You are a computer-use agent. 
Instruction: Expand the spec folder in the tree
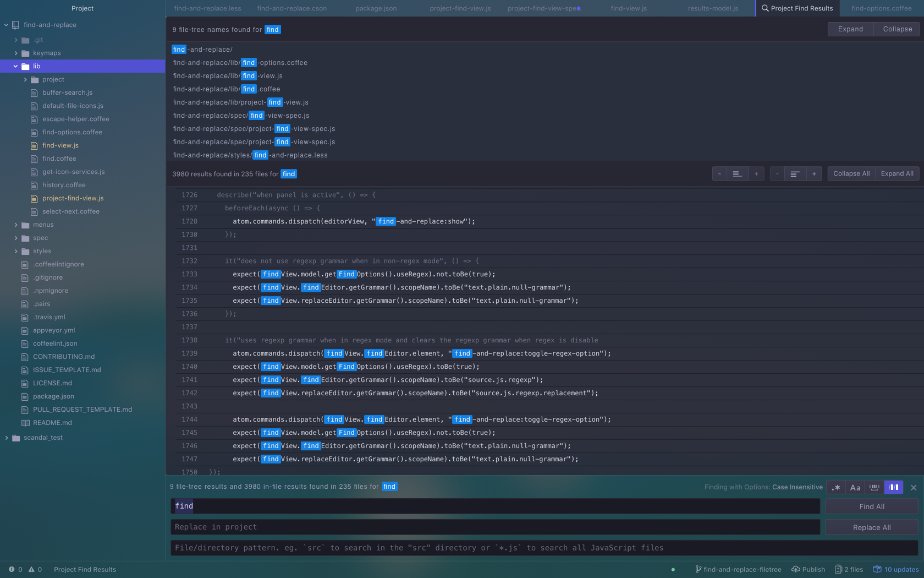16,238
